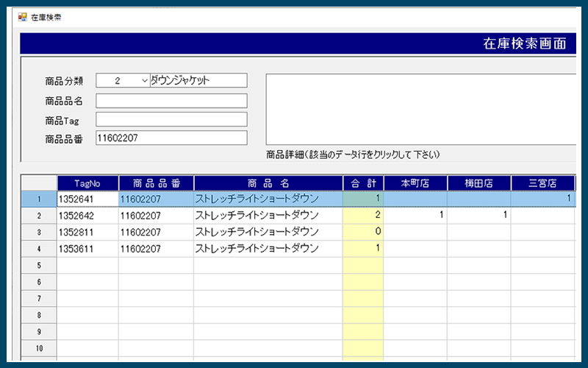Screen dimensions: 588x368
Task: Select row header number 1
Action: [x=39, y=199]
